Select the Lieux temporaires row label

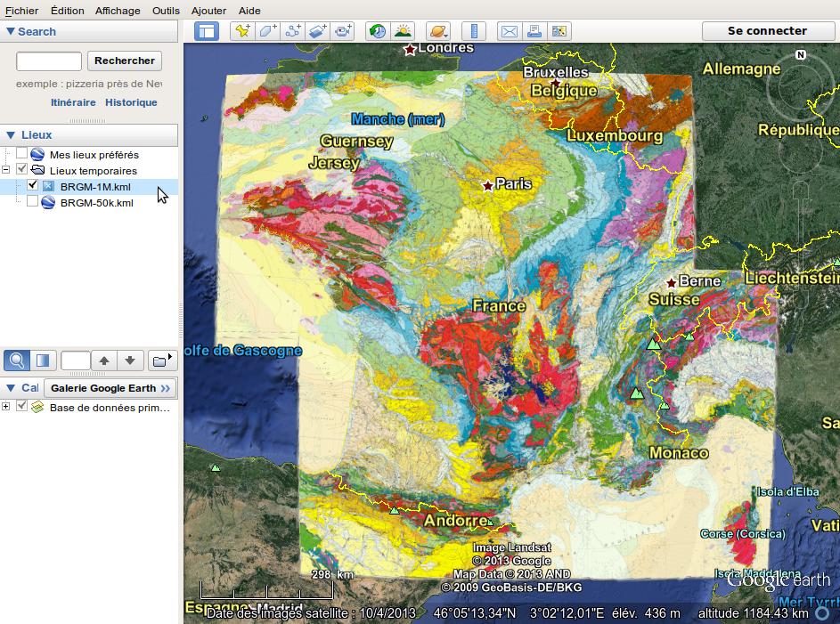pos(94,171)
